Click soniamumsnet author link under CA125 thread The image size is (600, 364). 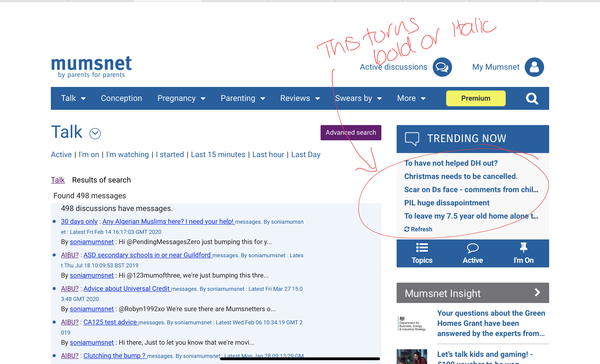(x=92, y=343)
